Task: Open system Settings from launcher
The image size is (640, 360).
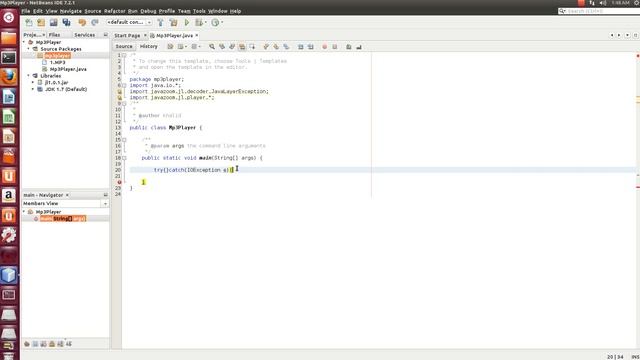Action: (9, 236)
